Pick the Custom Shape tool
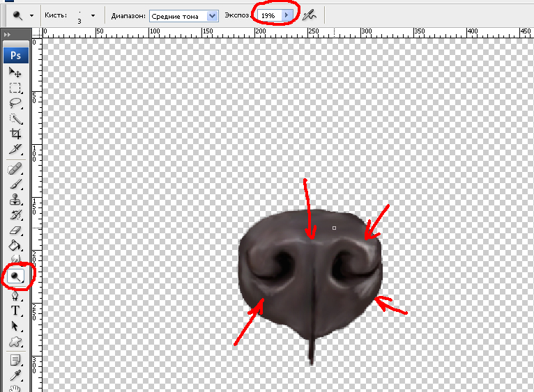Viewport: 534px width, 392px height. (x=15, y=341)
